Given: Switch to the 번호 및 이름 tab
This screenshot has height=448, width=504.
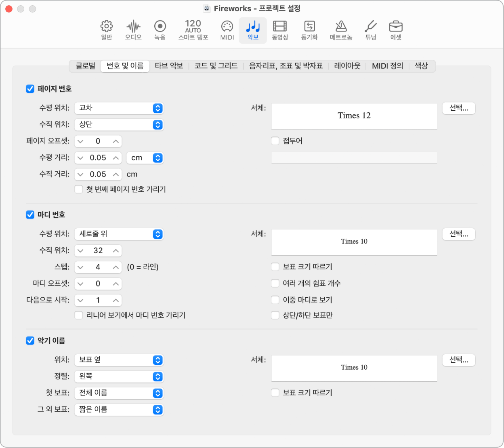Looking at the screenshot, I should (x=125, y=66).
